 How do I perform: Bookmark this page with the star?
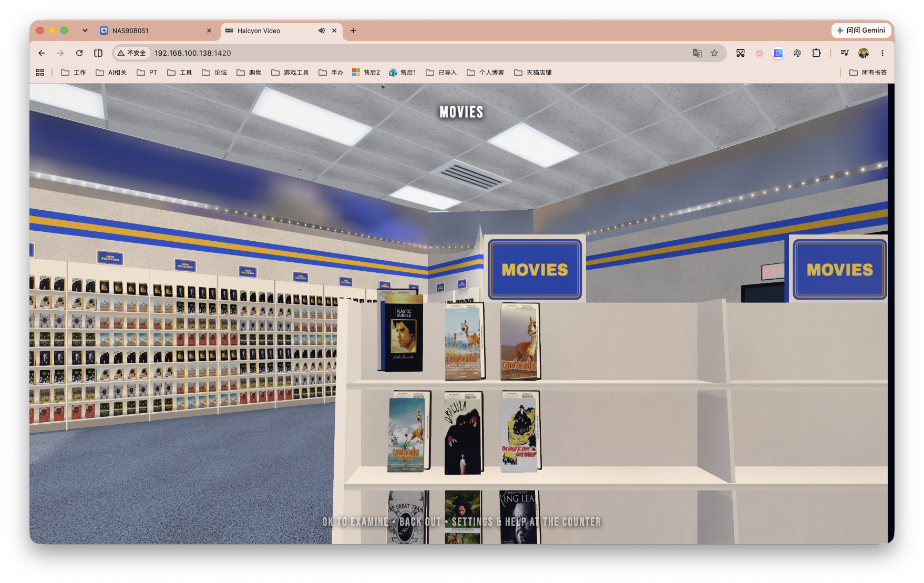(x=714, y=53)
